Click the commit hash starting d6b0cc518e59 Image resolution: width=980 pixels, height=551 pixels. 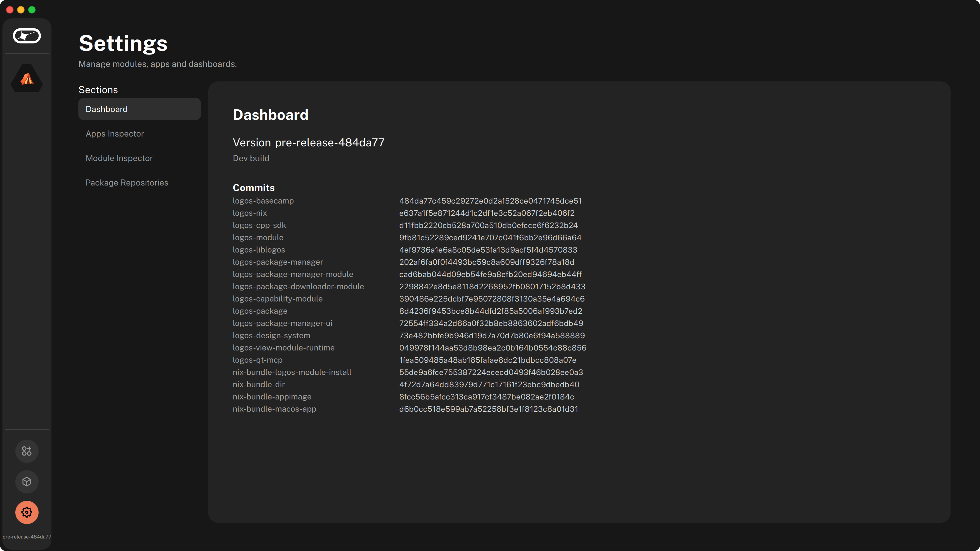[x=488, y=409]
